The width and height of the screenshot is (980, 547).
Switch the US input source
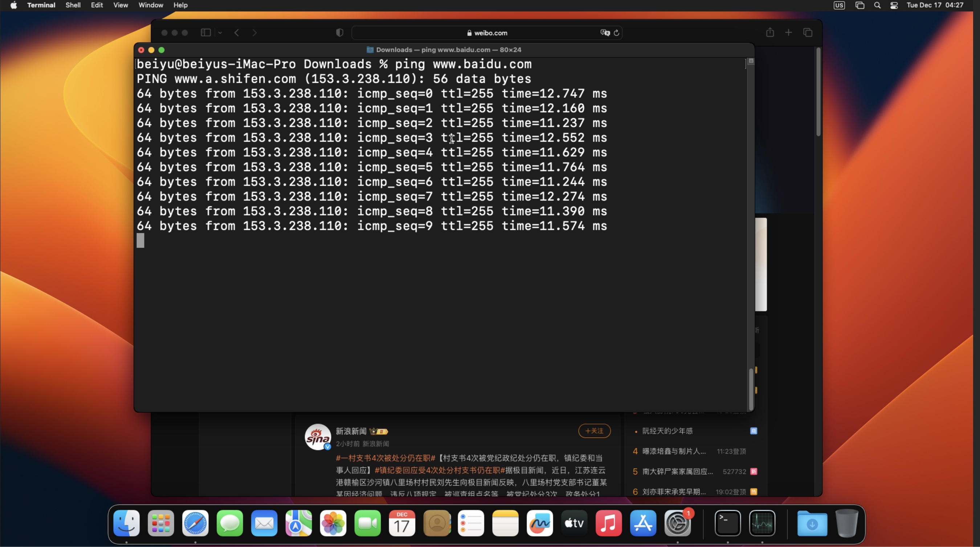[x=839, y=5]
